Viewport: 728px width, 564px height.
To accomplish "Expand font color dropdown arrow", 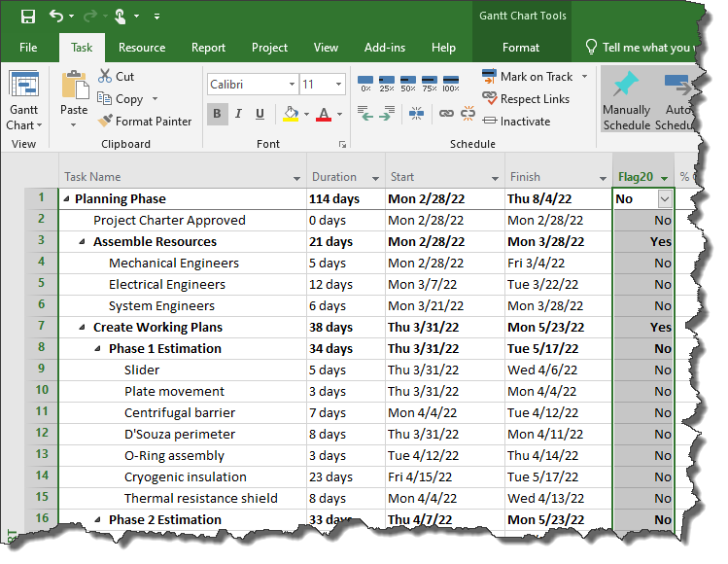I will coord(340,114).
